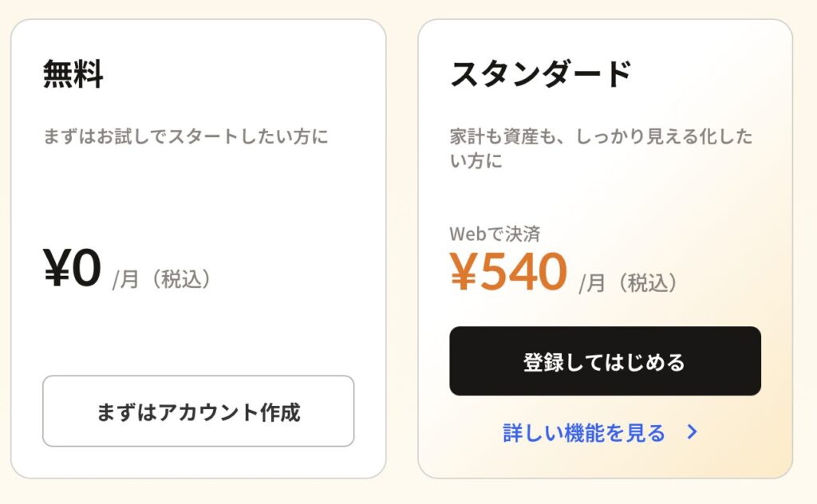Image resolution: width=817 pixels, height=504 pixels.
Task: Click the まずはお試しでスタートしたい方に description
Action: [x=185, y=136]
